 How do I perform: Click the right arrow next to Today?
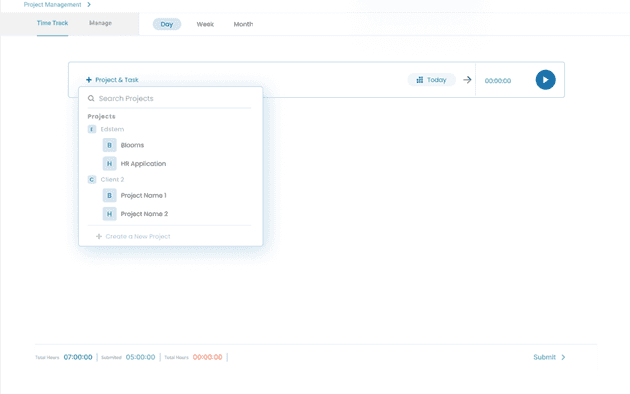467,80
